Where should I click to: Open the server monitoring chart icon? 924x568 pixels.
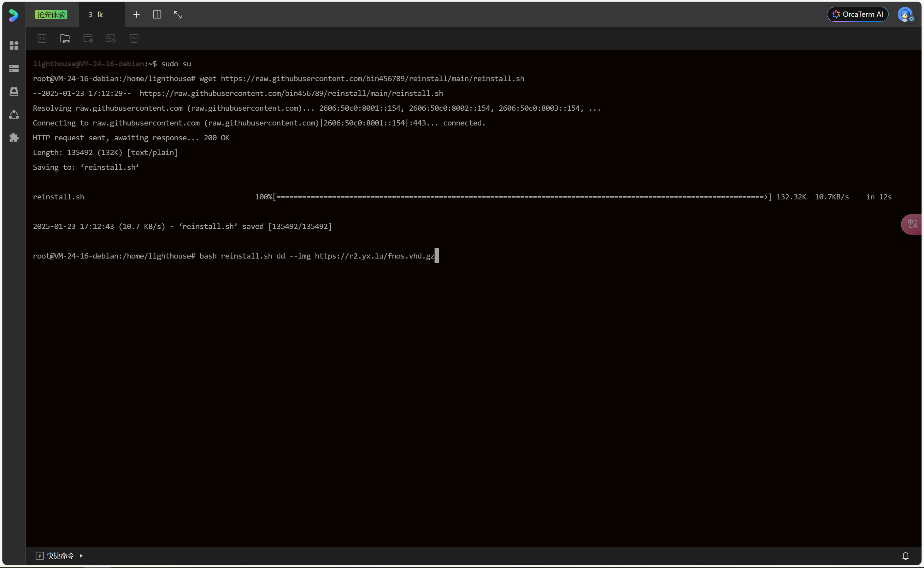tap(134, 38)
